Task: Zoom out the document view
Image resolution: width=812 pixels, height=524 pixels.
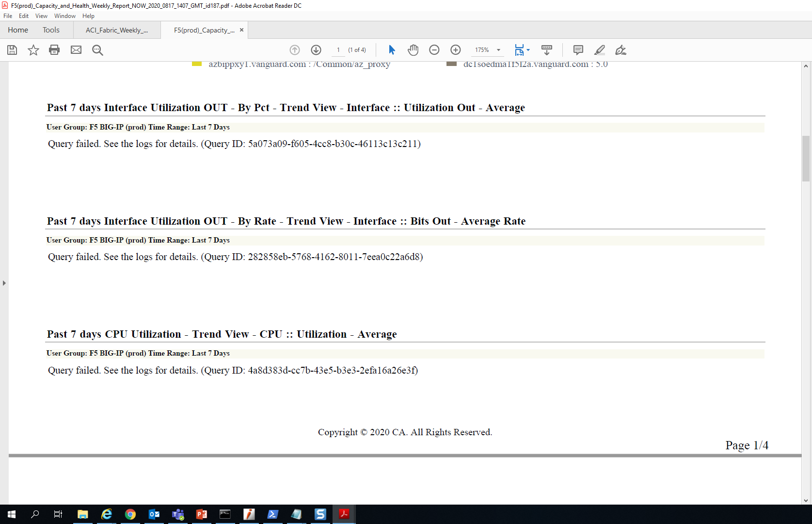Action: 434,50
